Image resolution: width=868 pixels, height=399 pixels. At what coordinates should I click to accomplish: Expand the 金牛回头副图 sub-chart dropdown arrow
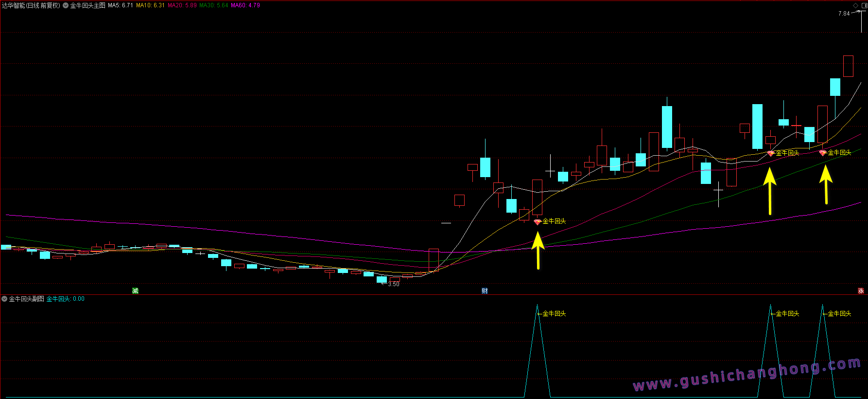click(4, 299)
